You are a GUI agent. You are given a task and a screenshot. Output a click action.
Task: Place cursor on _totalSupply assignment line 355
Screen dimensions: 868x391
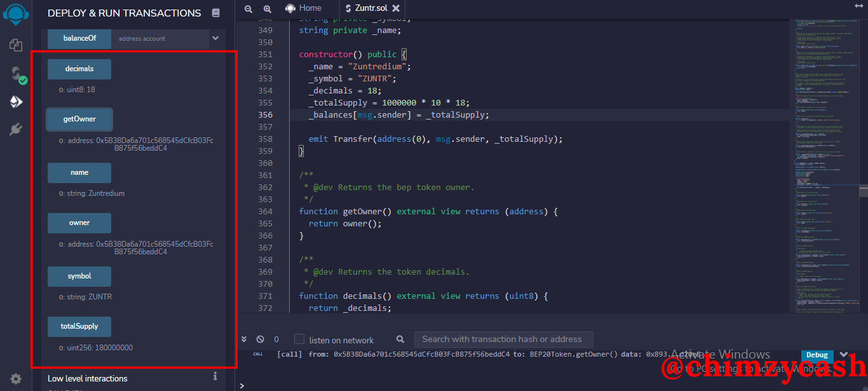click(x=389, y=102)
